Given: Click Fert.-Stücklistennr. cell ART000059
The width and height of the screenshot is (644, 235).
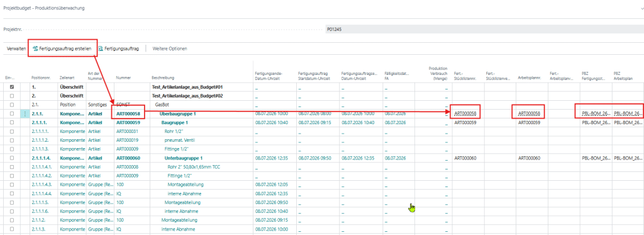Looking at the screenshot, I should pos(465,123).
